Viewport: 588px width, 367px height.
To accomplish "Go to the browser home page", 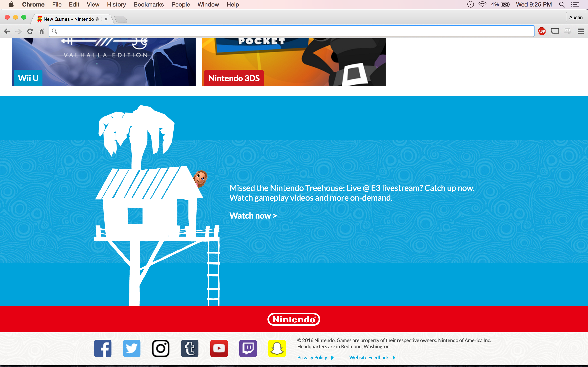I will tap(42, 31).
